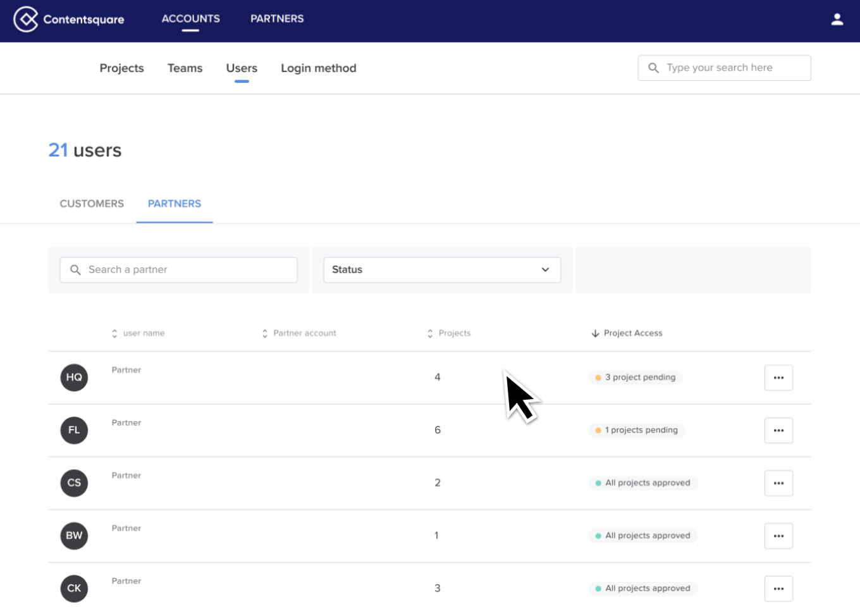Click the Partner label in CK row
This screenshot has width=860, height=616.
click(126, 581)
